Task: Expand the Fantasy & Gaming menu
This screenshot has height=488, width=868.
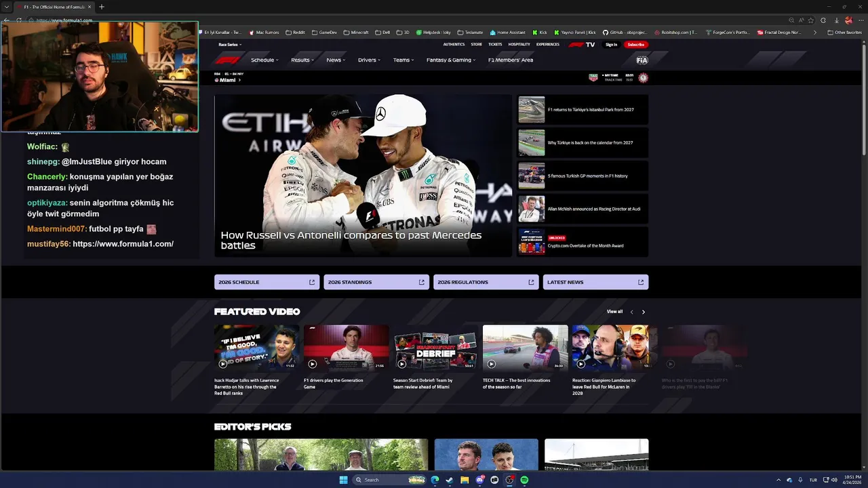Action: coord(451,60)
